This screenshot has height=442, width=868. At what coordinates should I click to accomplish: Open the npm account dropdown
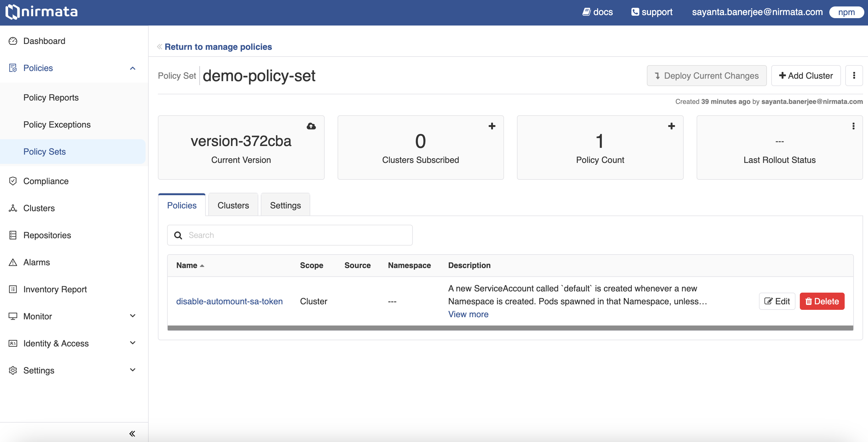847,12
